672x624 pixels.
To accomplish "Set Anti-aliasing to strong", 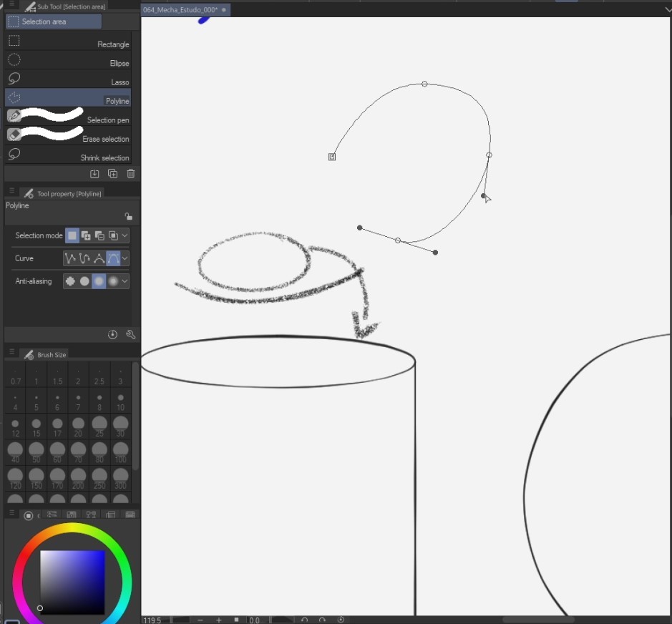I will [x=113, y=281].
